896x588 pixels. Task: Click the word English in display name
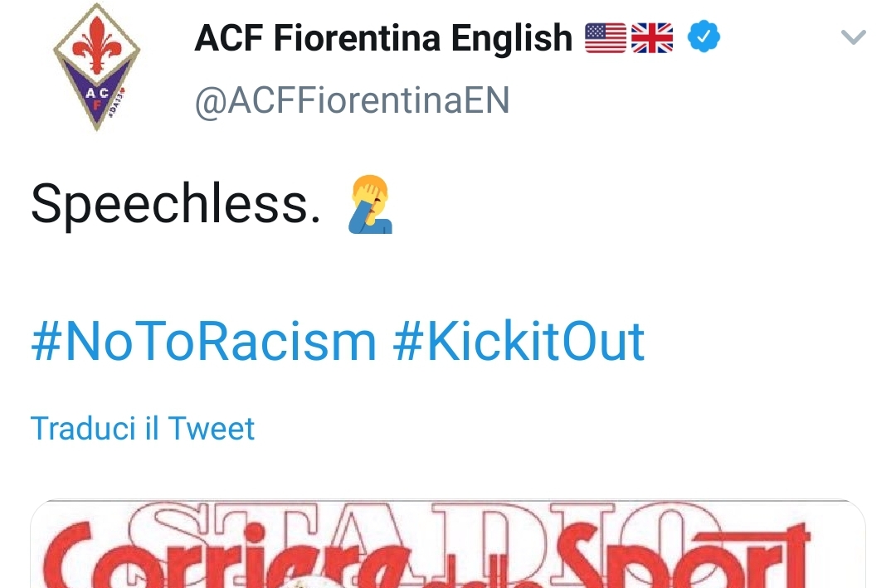tap(511, 40)
